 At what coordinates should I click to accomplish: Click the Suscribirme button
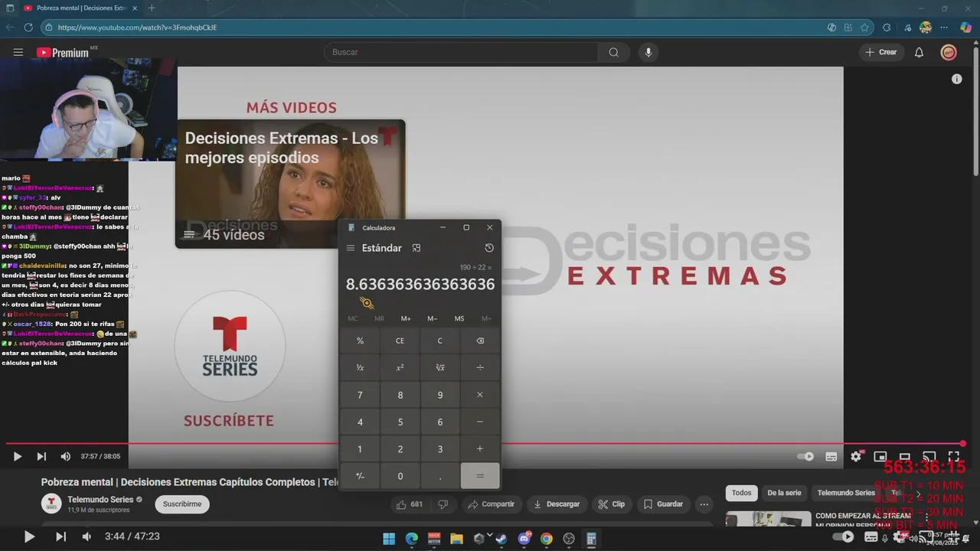[x=182, y=504]
